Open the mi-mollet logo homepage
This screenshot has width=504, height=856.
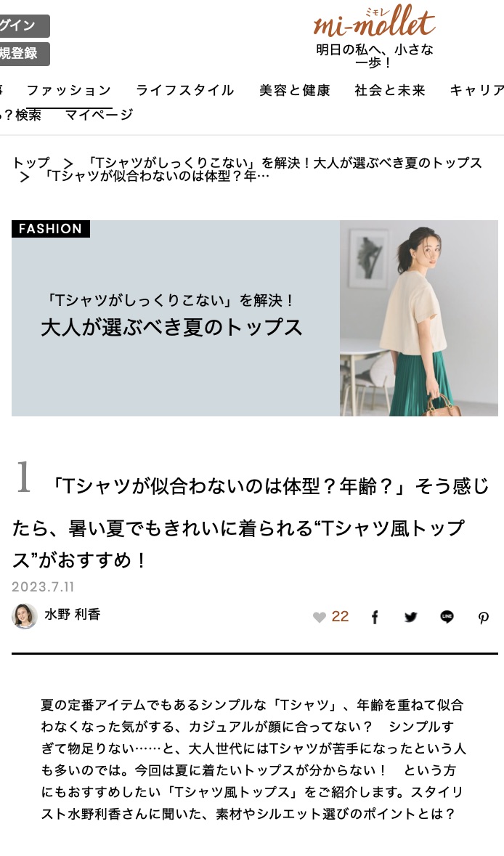point(374,21)
